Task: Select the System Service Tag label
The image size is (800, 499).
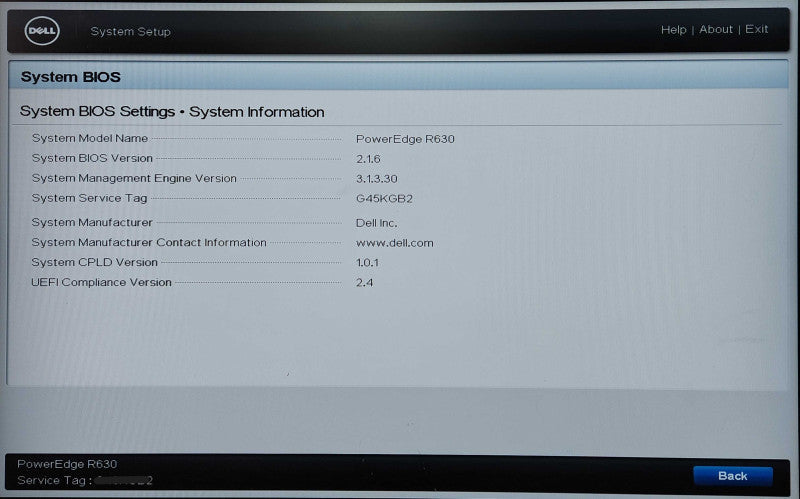Action: tap(89, 198)
